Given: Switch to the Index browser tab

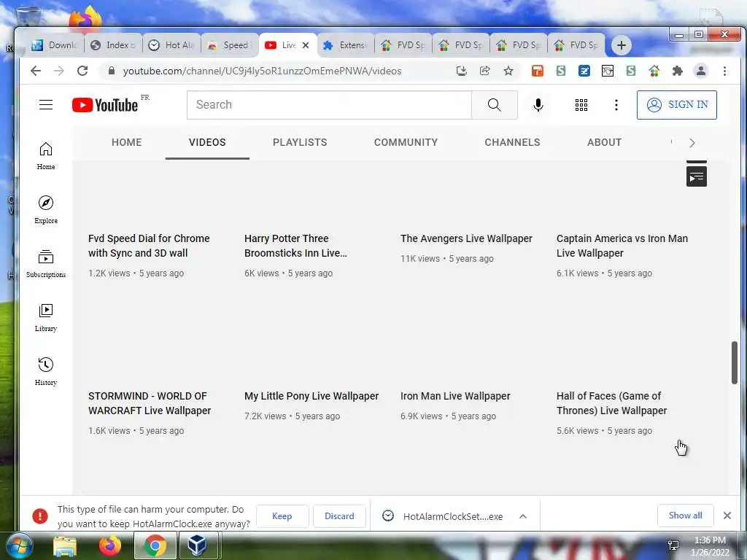Looking at the screenshot, I should coord(113,45).
